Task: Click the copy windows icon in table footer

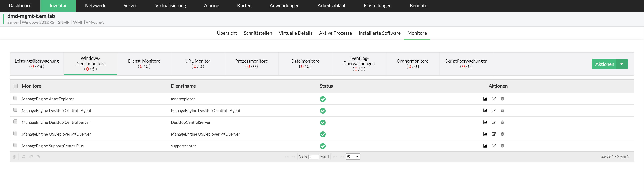Action: point(31,157)
